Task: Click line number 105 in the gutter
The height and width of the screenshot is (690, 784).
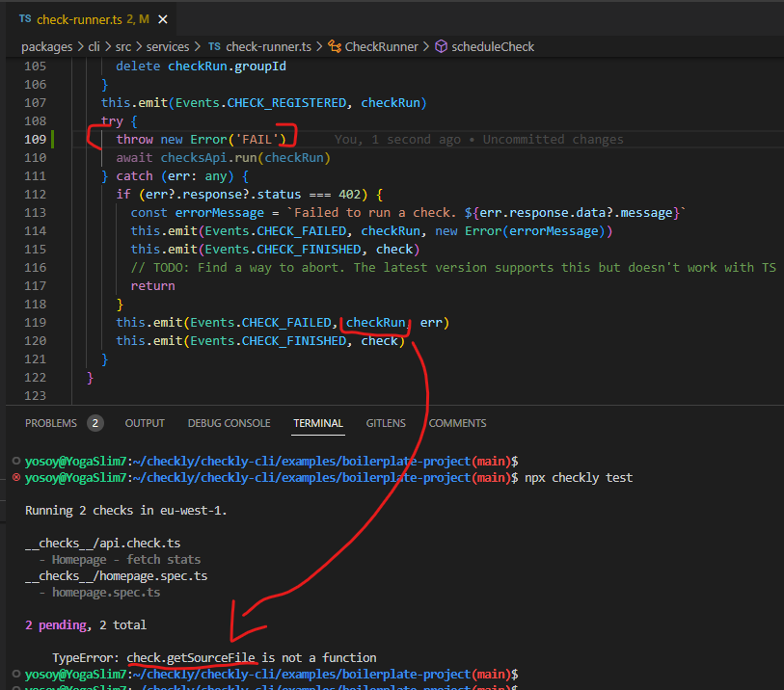Action: 35,66
